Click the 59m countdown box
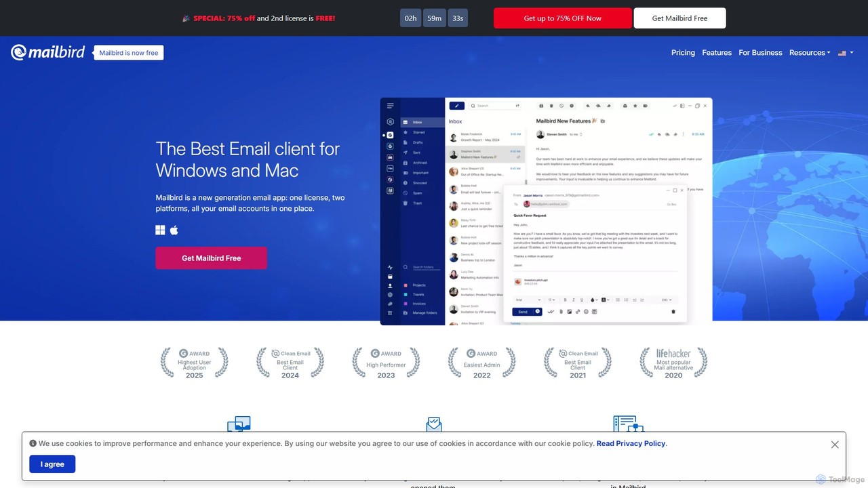This screenshot has height=488, width=868. (x=435, y=18)
